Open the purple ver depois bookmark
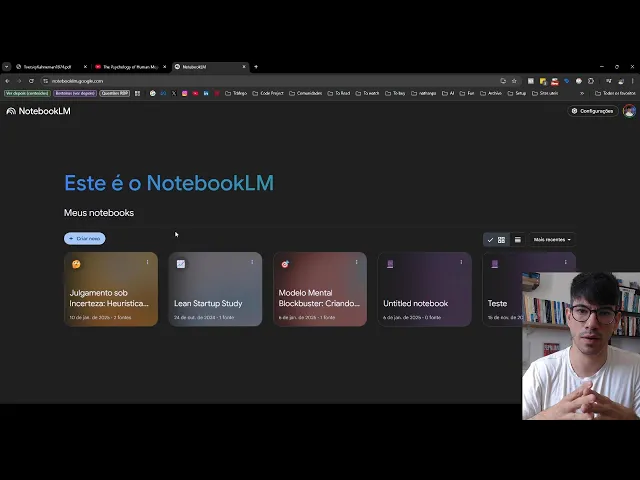The height and width of the screenshot is (480, 640). pyautogui.click(x=75, y=93)
